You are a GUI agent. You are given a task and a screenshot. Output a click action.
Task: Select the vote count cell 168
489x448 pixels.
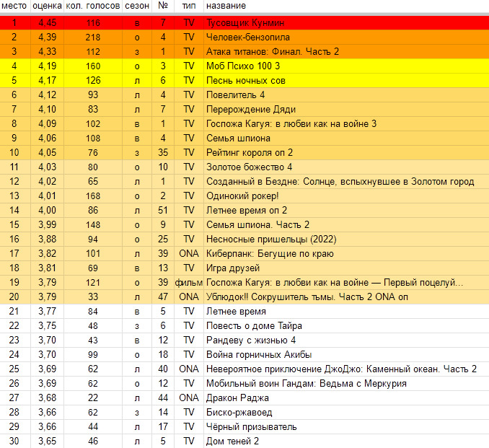[x=93, y=196]
